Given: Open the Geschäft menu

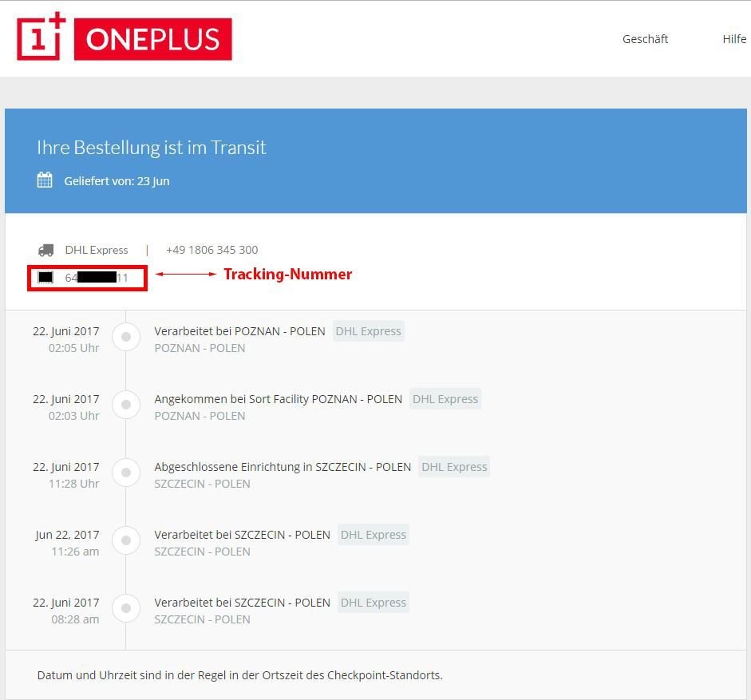Looking at the screenshot, I should click(x=645, y=39).
